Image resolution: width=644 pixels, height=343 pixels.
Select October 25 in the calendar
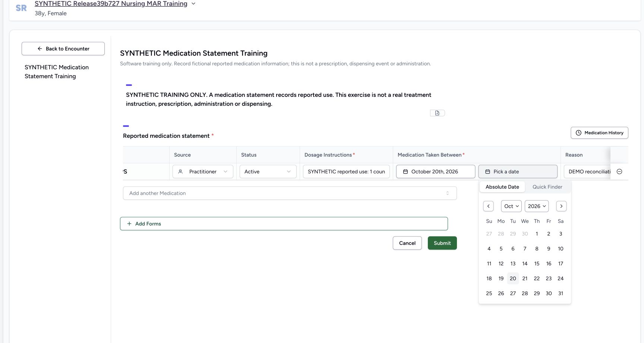tap(489, 293)
